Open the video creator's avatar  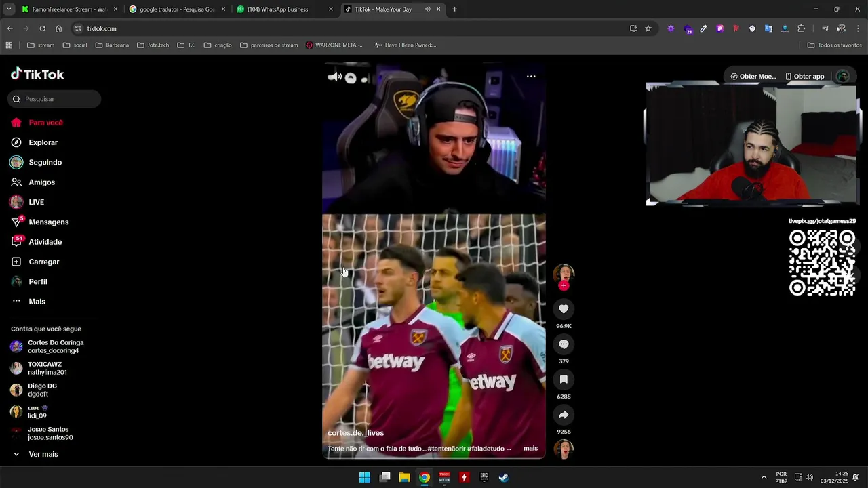(564, 273)
